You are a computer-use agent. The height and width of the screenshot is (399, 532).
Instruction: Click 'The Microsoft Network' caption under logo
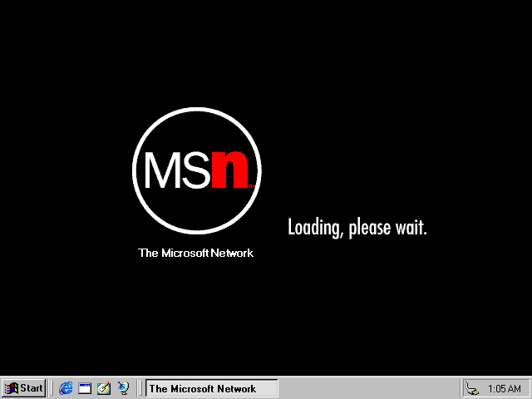point(196,253)
